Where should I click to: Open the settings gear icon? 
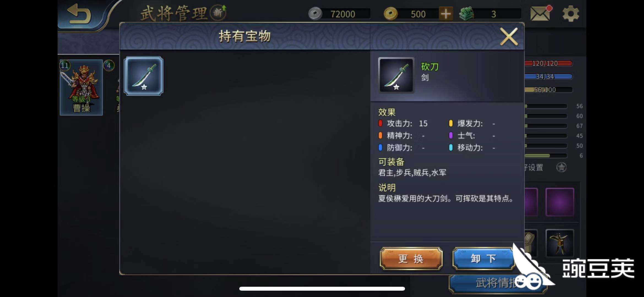tap(570, 13)
